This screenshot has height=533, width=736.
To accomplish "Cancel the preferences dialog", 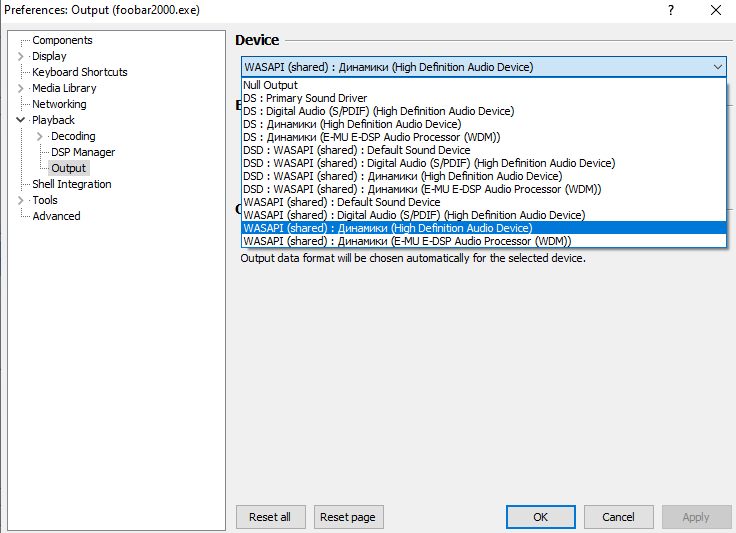I will 619,517.
